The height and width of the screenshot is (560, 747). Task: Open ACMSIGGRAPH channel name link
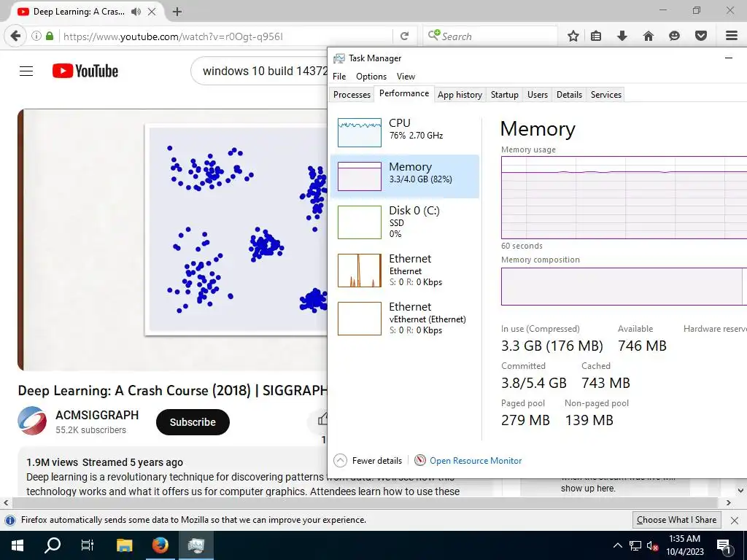coord(97,415)
